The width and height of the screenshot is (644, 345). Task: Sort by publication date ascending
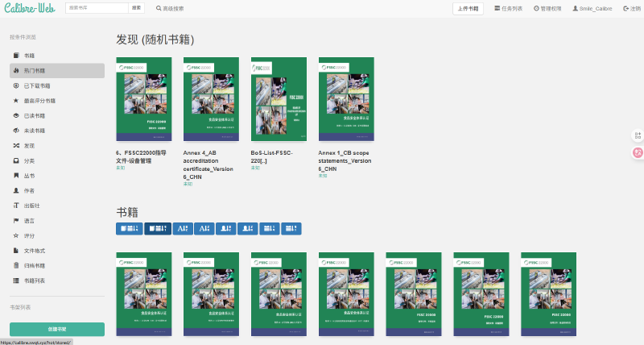pos(270,229)
